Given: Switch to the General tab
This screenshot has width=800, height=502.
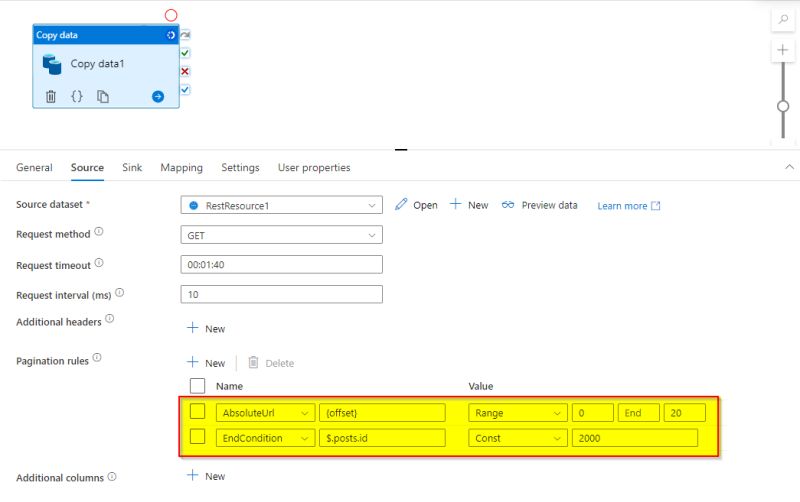Looking at the screenshot, I should [34, 167].
